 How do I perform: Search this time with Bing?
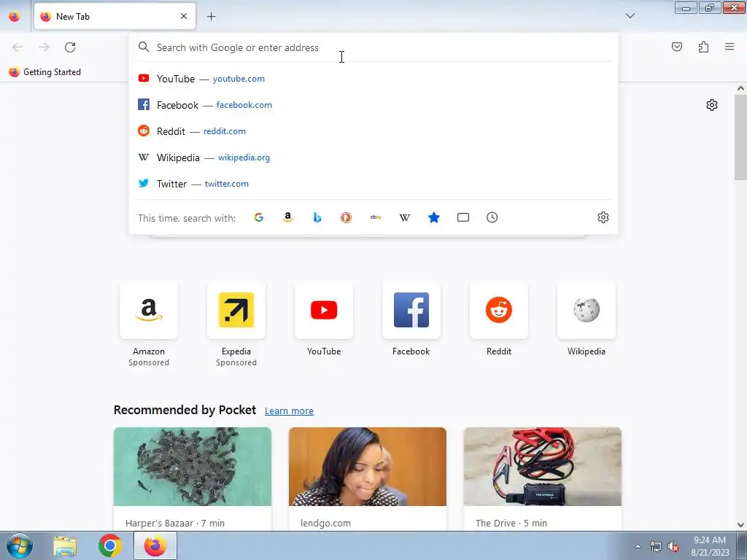(317, 217)
